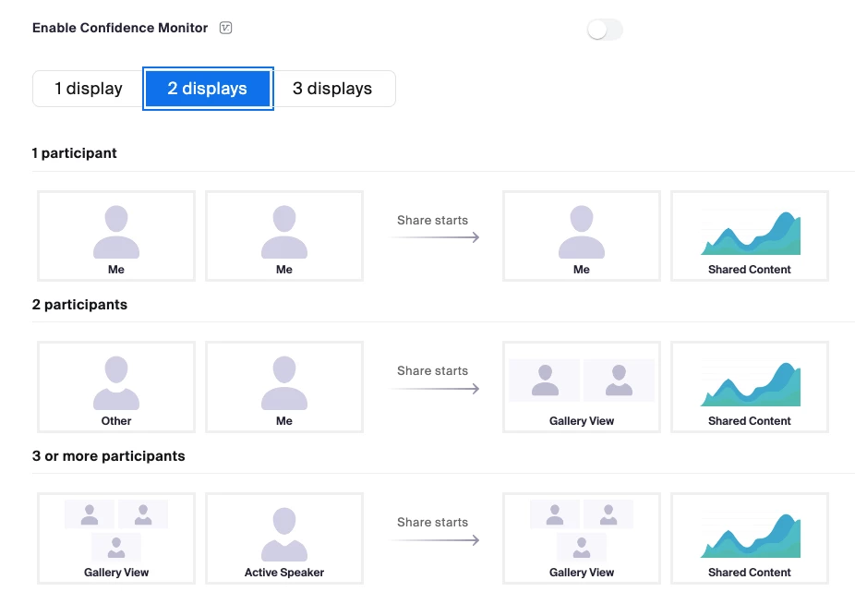Select the 1 display tab

(x=89, y=89)
